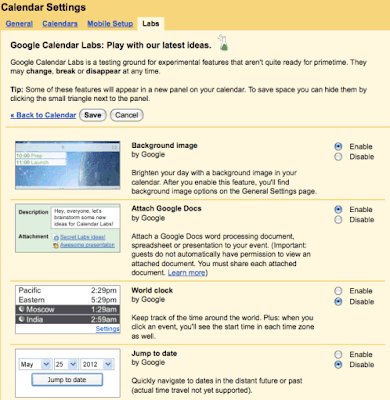Viewport: 390px width, 400px height.
Task: Save the Labs settings
Action: 93,115
